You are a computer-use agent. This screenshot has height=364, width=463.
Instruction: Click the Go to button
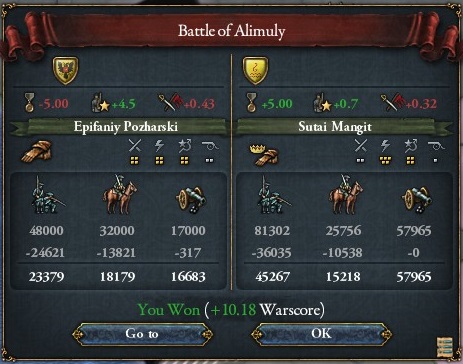(142, 334)
